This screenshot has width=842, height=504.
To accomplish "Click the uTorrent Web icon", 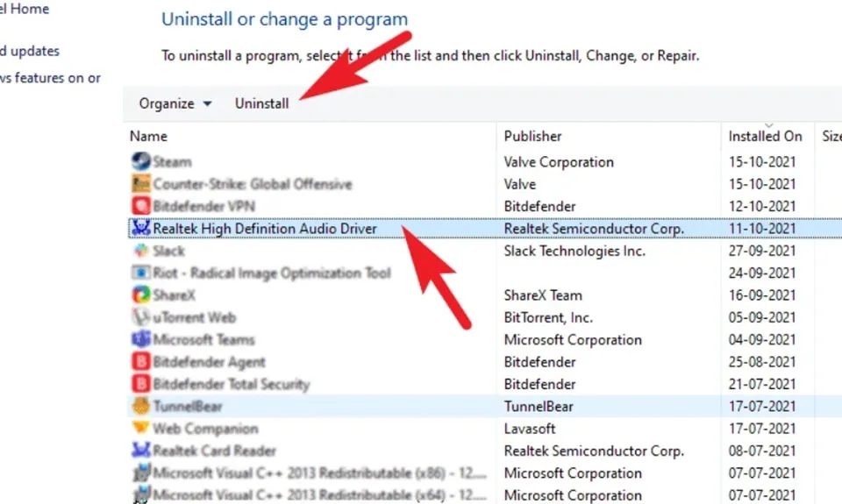I will point(140,317).
